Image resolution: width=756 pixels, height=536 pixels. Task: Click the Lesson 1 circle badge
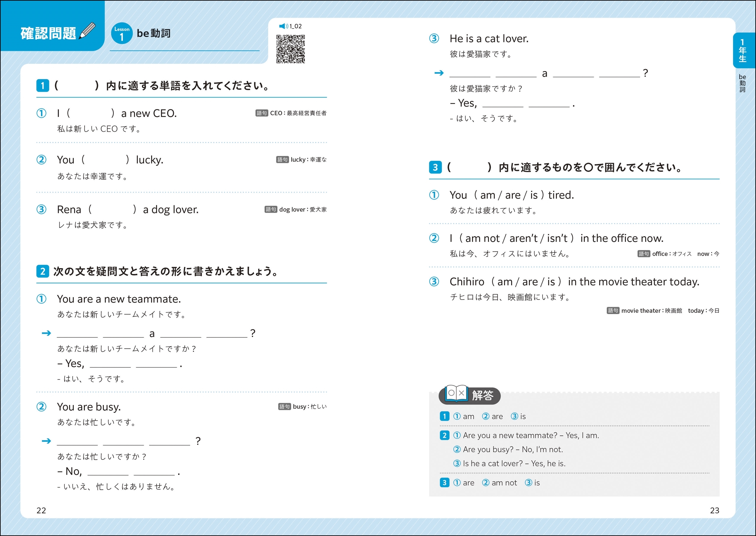[122, 33]
